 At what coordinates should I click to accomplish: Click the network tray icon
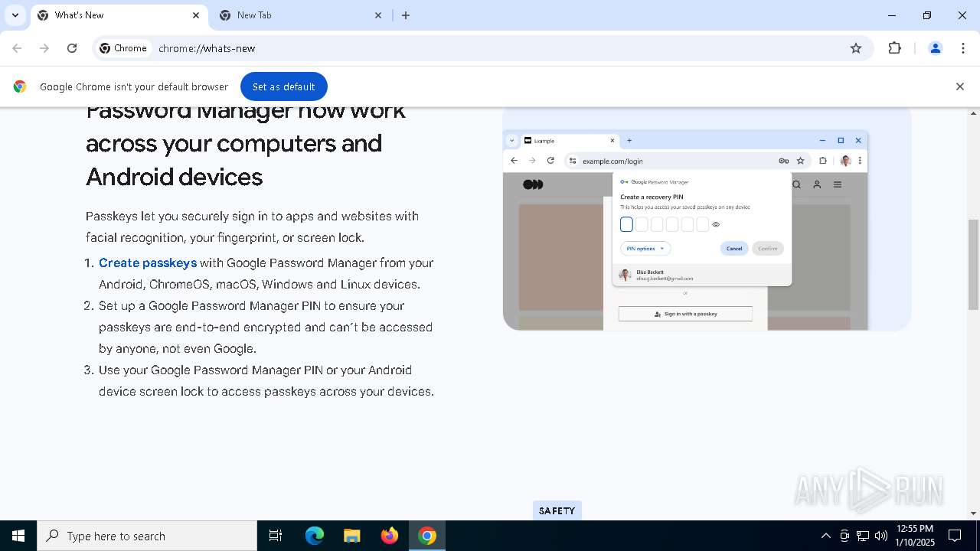[863, 536]
